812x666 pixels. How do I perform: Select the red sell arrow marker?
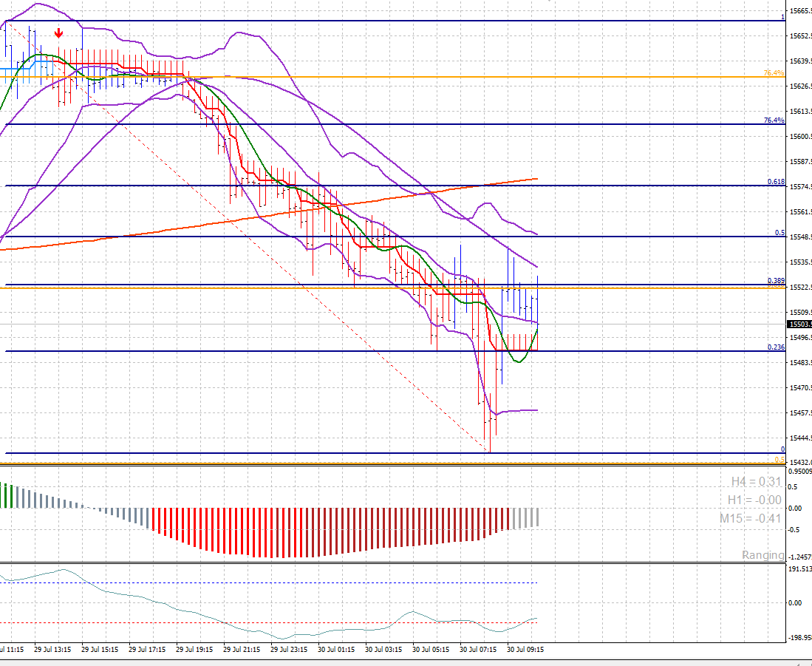(58, 33)
